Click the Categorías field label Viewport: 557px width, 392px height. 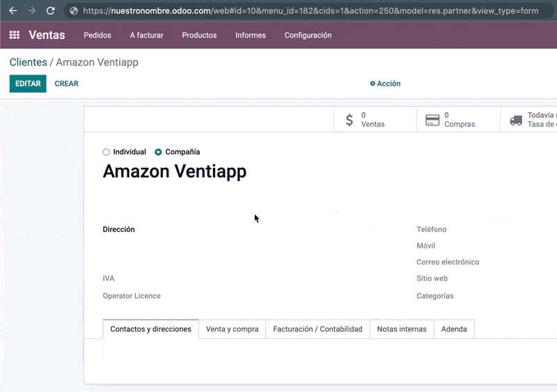click(x=434, y=296)
